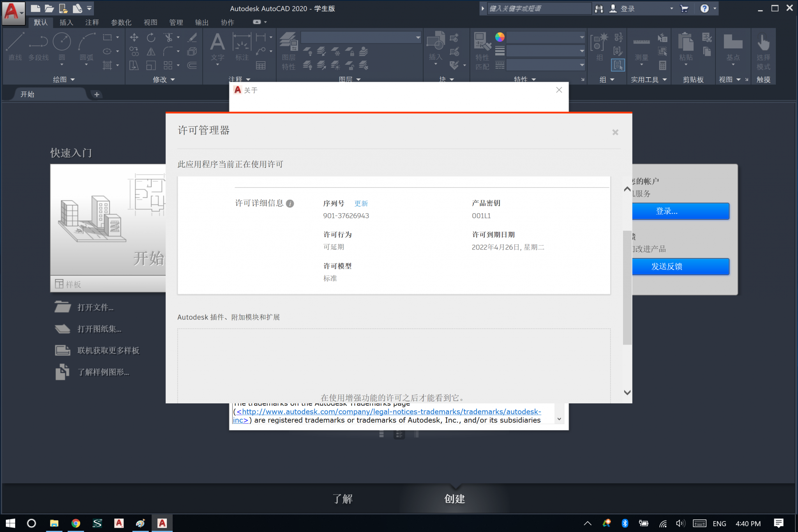
Task: Select the Mirror tool icon
Action: (151, 51)
